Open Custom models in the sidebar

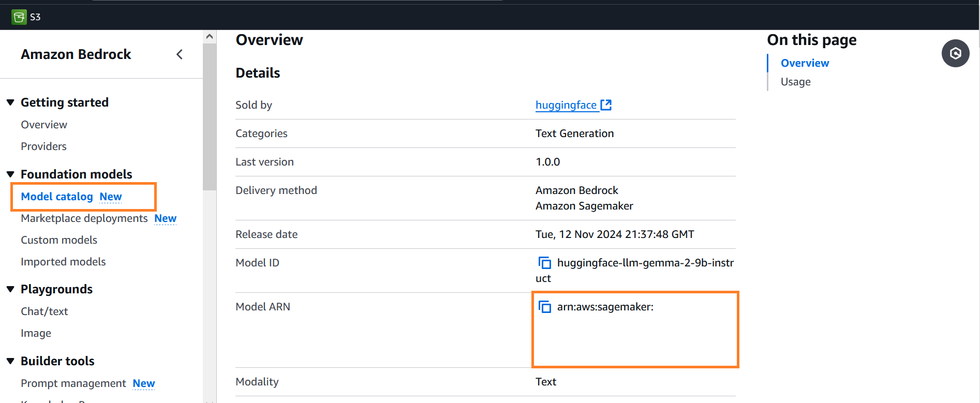point(59,240)
